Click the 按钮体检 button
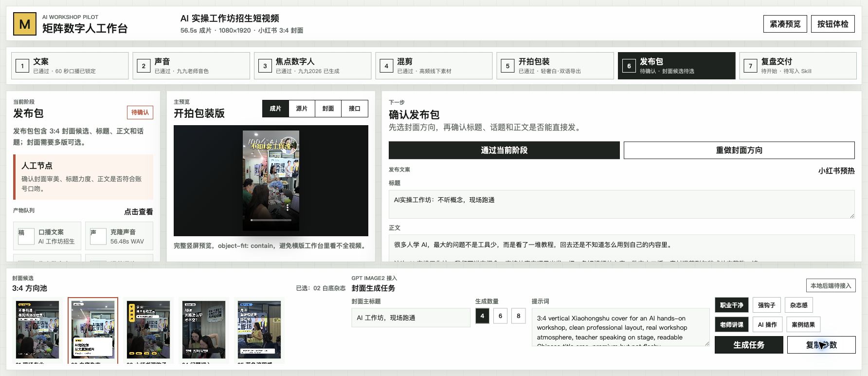Viewport: 868px width, 376px height. click(832, 24)
